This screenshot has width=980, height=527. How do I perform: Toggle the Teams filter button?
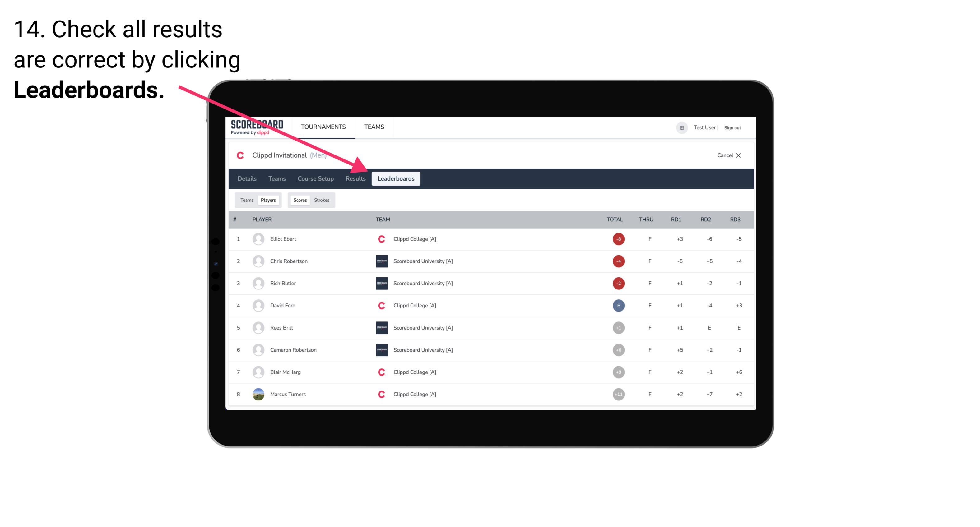pyautogui.click(x=247, y=200)
